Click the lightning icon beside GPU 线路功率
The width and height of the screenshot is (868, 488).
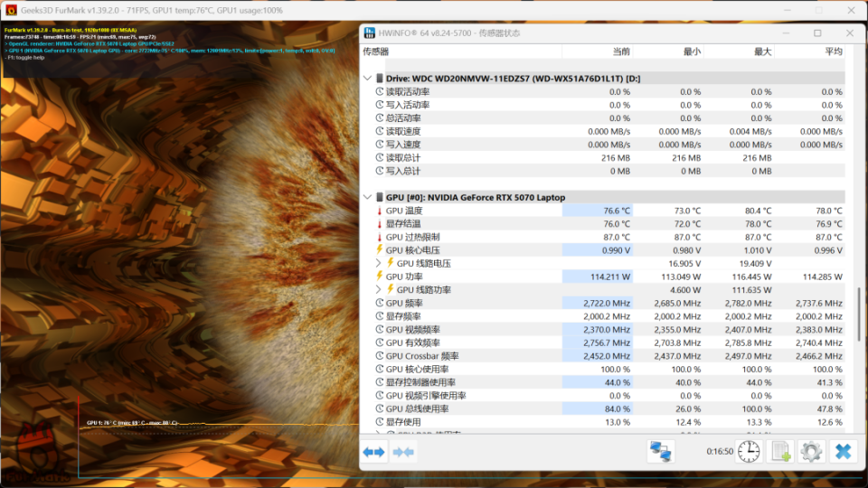click(x=391, y=289)
